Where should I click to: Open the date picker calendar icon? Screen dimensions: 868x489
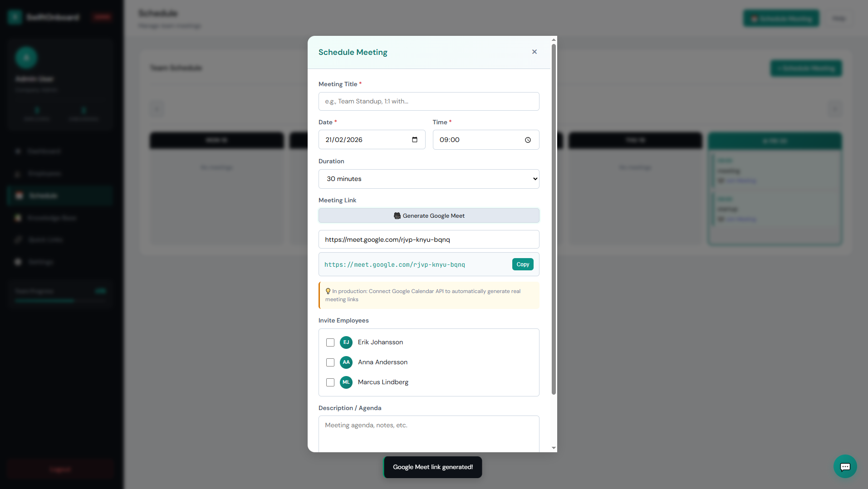[415, 140]
